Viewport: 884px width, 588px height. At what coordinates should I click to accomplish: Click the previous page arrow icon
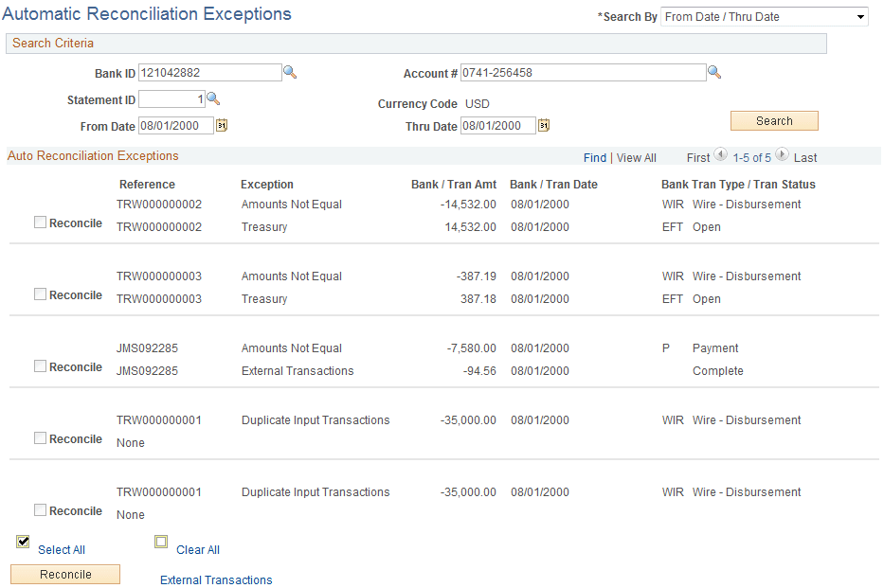[721, 156]
